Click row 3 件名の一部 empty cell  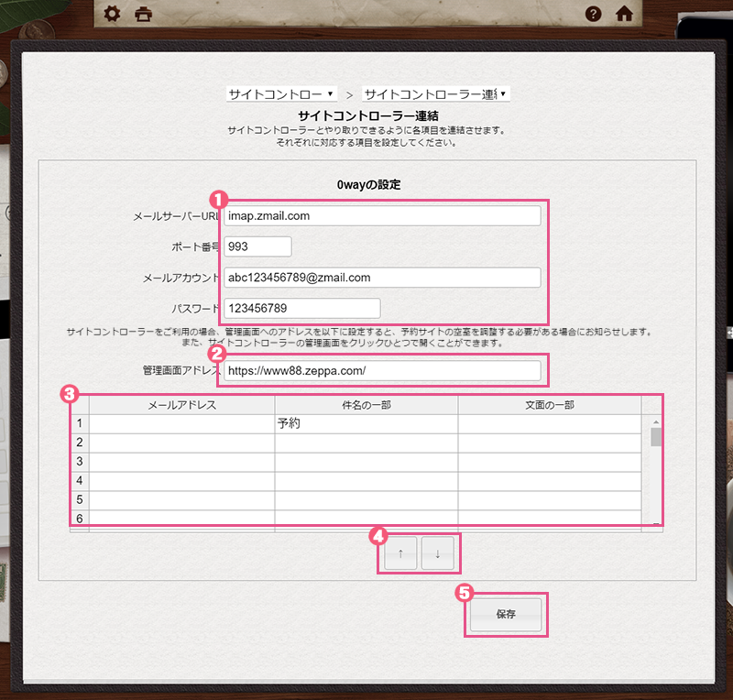coord(366,460)
